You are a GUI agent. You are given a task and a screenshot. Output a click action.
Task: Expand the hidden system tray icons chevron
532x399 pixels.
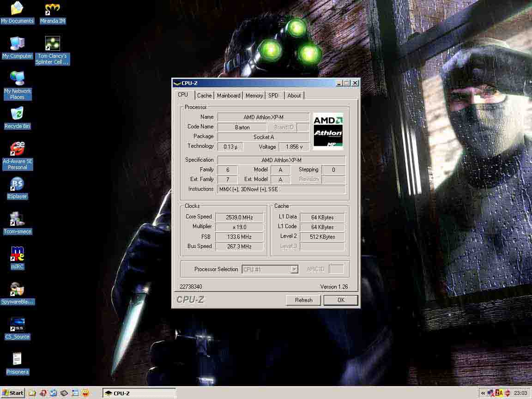point(483,393)
